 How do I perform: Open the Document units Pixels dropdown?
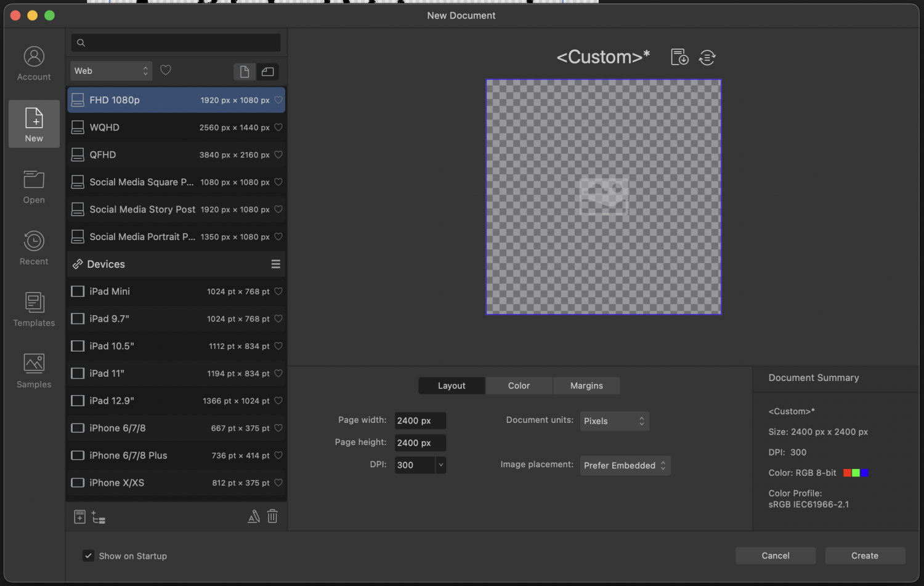coord(614,421)
